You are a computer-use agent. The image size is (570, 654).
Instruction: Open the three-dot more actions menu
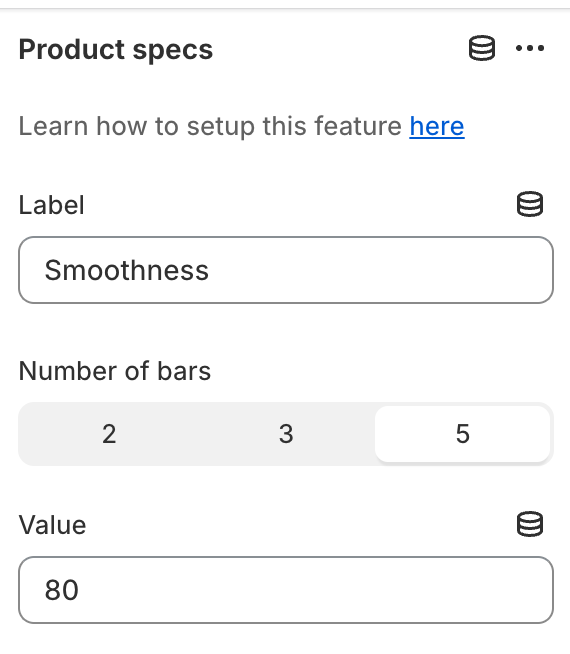tap(530, 48)
